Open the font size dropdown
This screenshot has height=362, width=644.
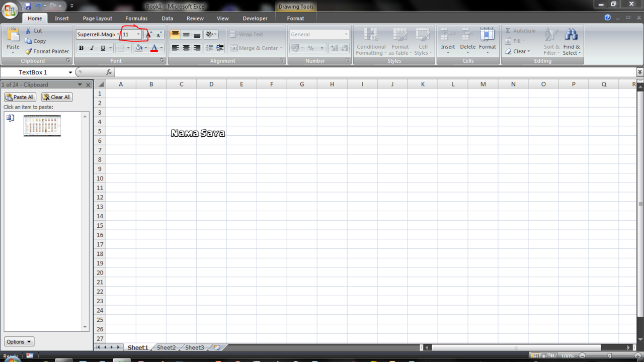coord(138,35)
